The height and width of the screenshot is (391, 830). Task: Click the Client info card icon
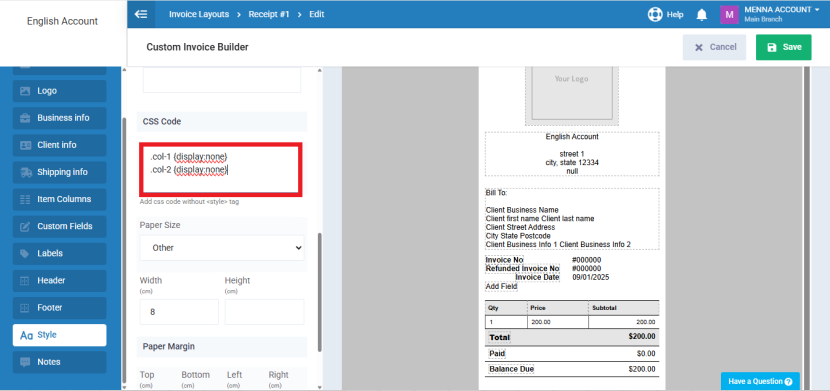[x=25, y=145]
